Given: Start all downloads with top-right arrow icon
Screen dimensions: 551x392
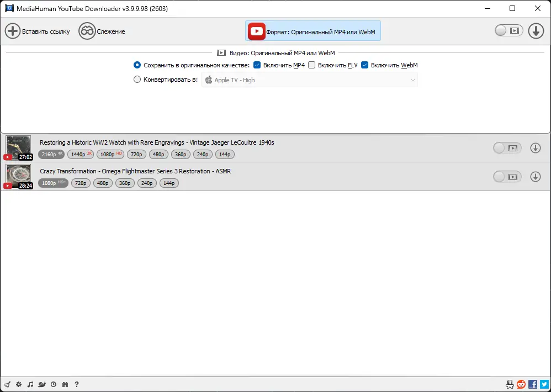Looking at the screenshot, I should coord(536,31).
